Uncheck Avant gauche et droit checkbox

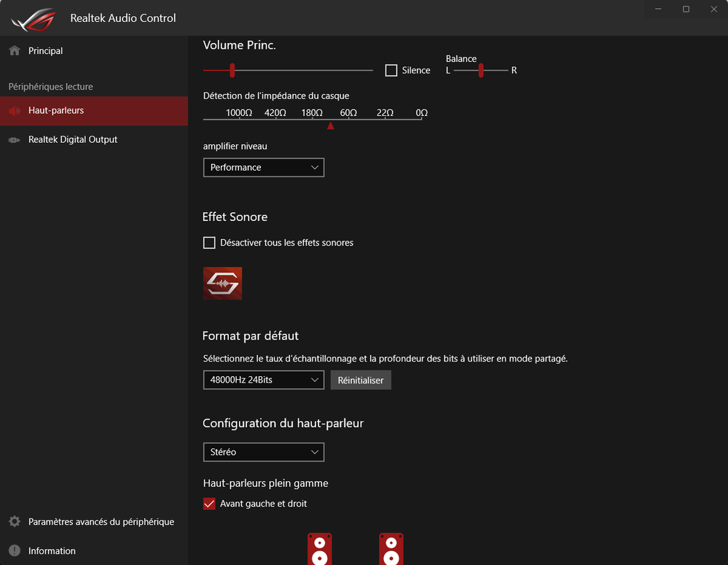(209, 504)
